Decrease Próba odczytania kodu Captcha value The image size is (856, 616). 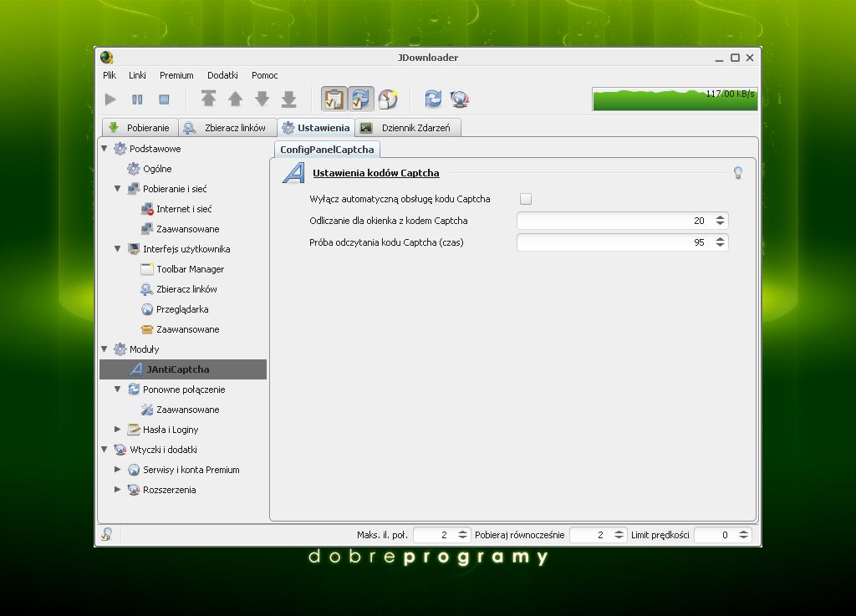pos(720,246)
